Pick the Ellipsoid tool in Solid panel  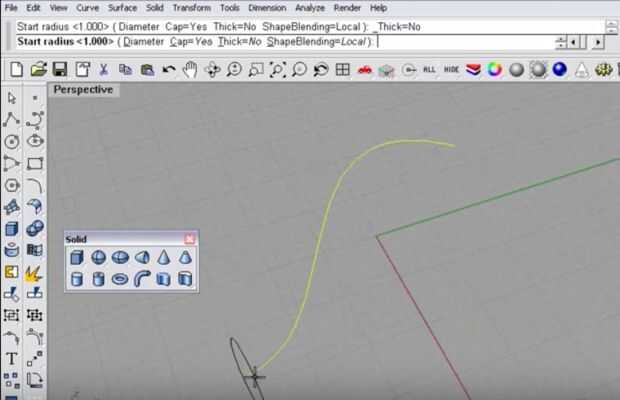tap(120, 257)
